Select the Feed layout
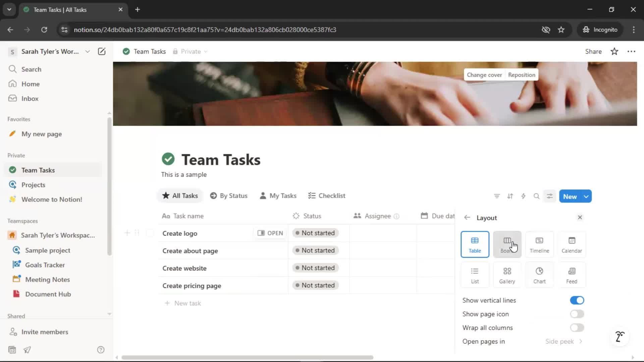Image resolution: width=644 pixels, height=362 pixels. [572, 275]
